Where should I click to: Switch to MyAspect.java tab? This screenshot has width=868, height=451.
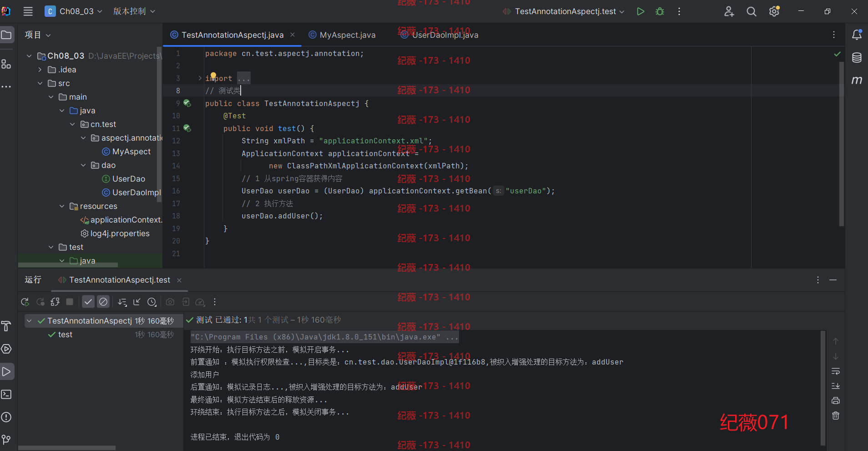click(x=342, y=35)
